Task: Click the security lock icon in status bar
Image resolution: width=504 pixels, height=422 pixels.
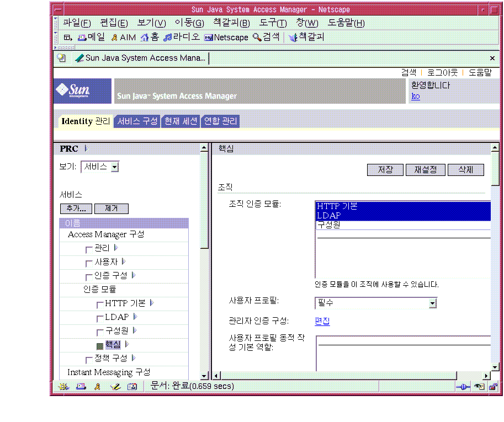Action: 493,387
